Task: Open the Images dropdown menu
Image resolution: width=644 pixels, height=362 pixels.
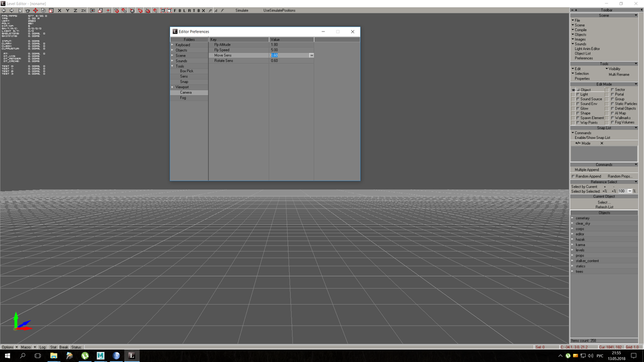Action: tap(578, 39)
